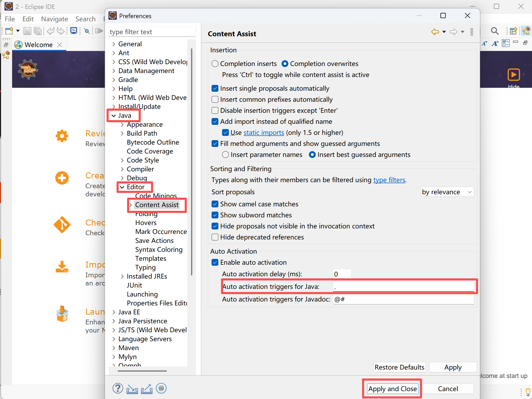The height and width of the screenshot is (399, 532).
Task: Click the Back navigation arrow icon
Action: (435, 32)
